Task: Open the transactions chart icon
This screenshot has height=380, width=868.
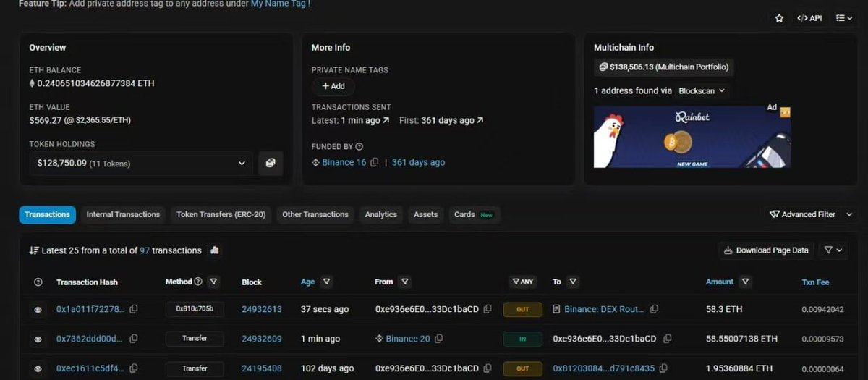Action: click(x=214, y=250)
